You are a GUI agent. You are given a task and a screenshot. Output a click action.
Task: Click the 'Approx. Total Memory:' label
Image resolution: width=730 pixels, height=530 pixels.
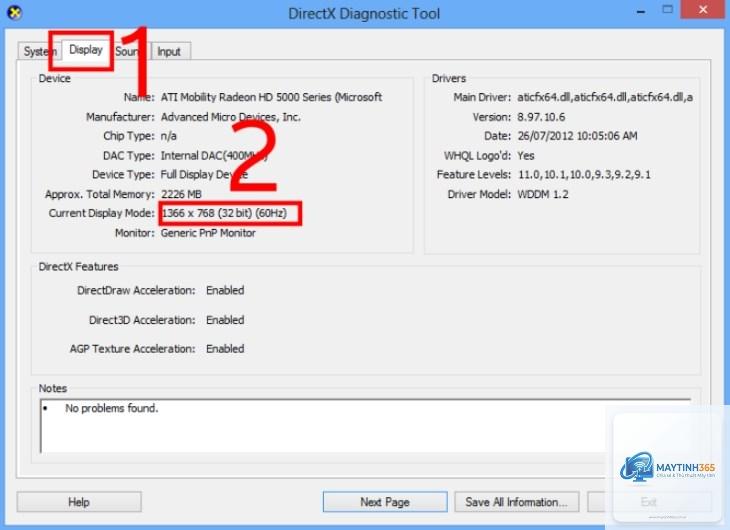pyautogui.click(x=100, y=194)
